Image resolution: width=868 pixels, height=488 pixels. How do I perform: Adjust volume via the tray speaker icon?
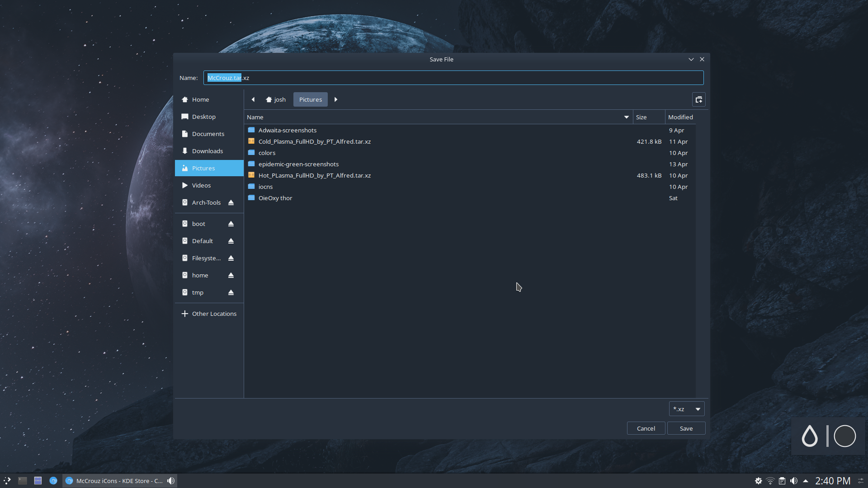(794, 481)
